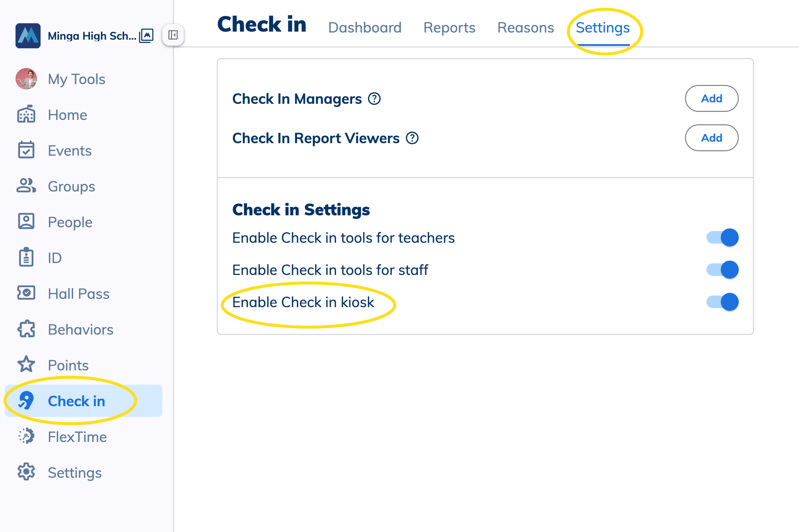Open the Check In Managers help tooltip
799x532 pixels.
click(374, 99)
